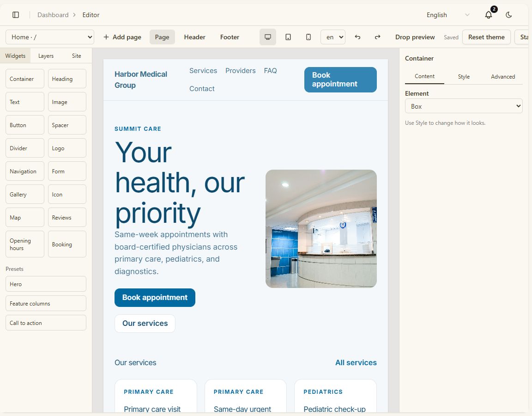Screen dimensions: 532x416
Task: Toggle Drop preview
Action: (415, 37)
